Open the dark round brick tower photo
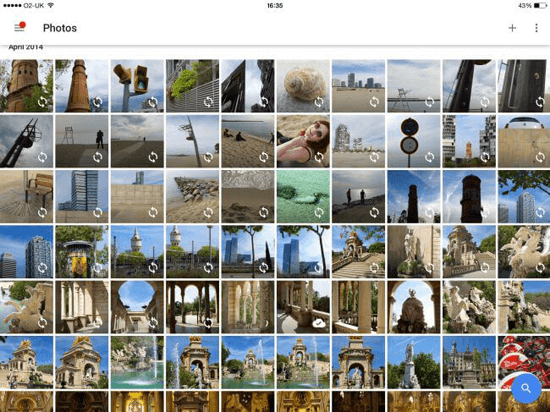Viewport: 550px width, 412px height. click(469, 196)
